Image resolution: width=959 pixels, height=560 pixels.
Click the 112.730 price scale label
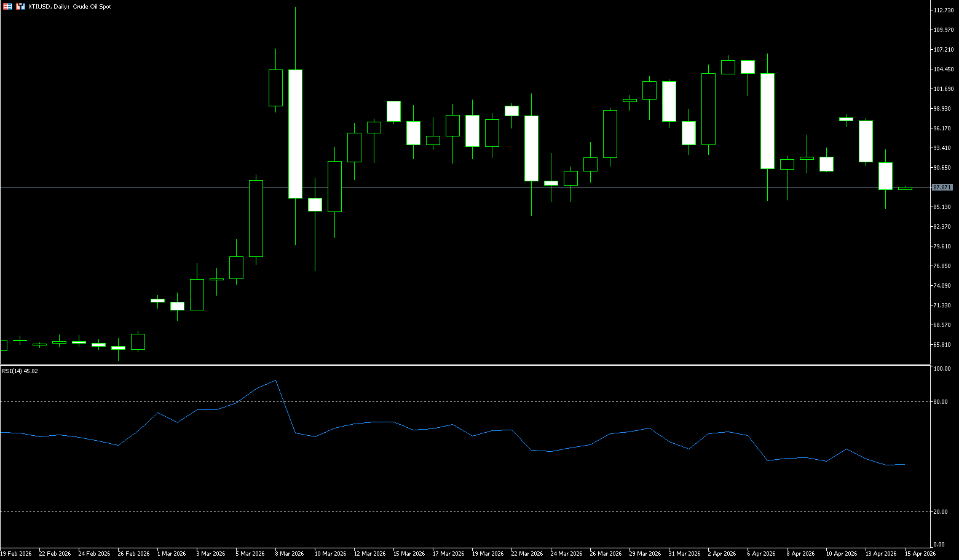(944, 10)
